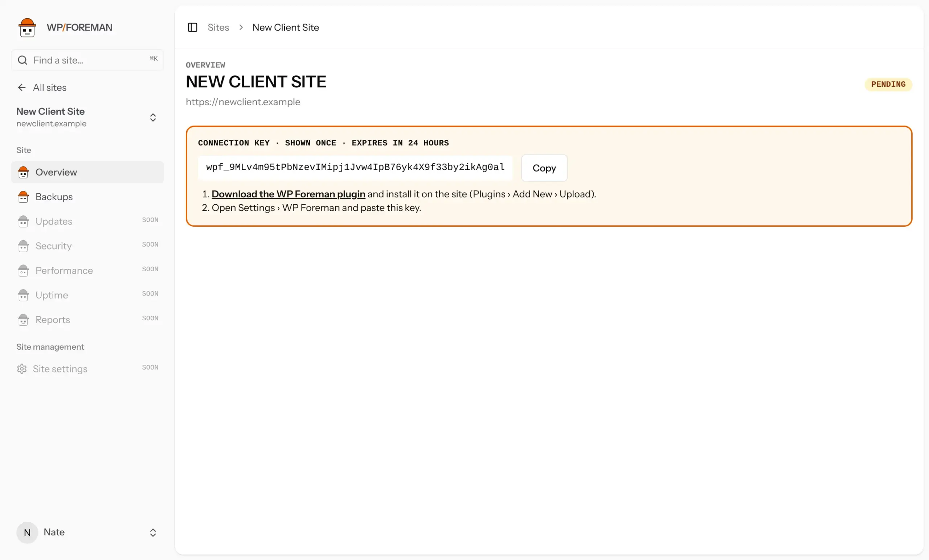
Task: Click the Reports foreman icon
Action: click(x=23, y=320)
